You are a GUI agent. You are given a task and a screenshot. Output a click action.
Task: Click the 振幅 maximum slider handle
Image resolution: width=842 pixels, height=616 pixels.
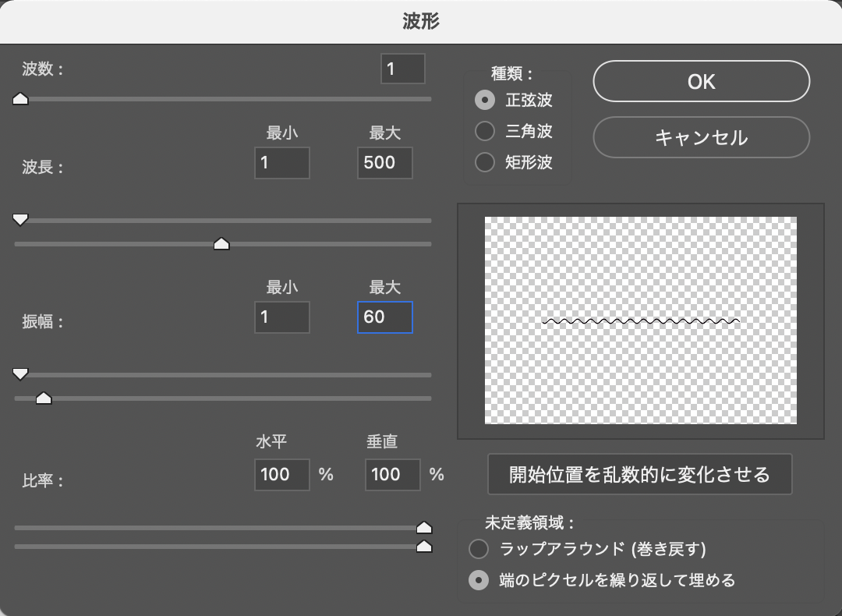click(44, 398)
